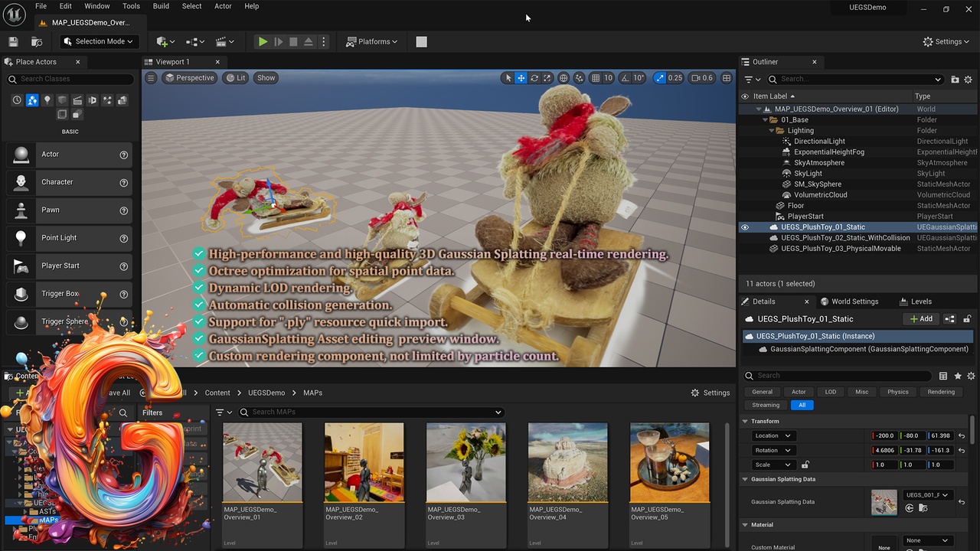This screenshot has height=551, width=980.
Task: Click Content Browser Settings button
Action: pos(710,393)
